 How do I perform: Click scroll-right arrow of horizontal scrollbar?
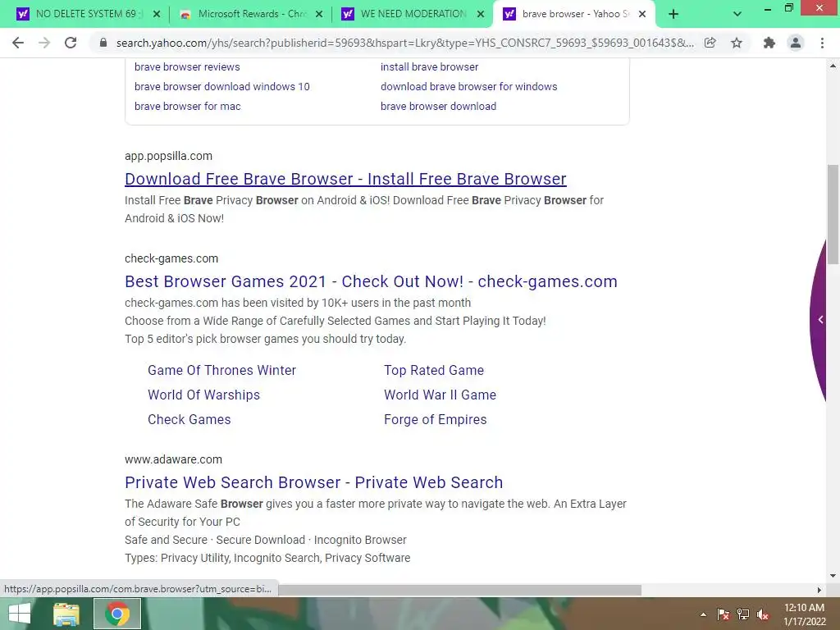[819, 590]
